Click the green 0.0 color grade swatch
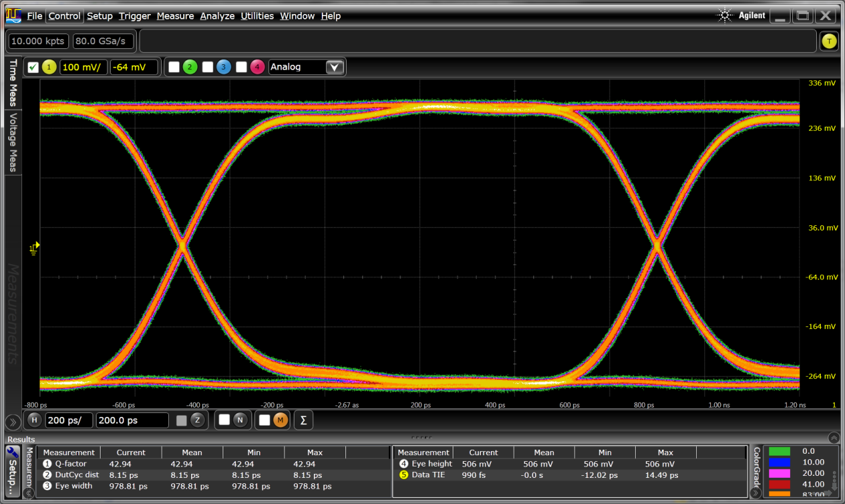This screenshot has width=845, height=504. click(779, 451)
